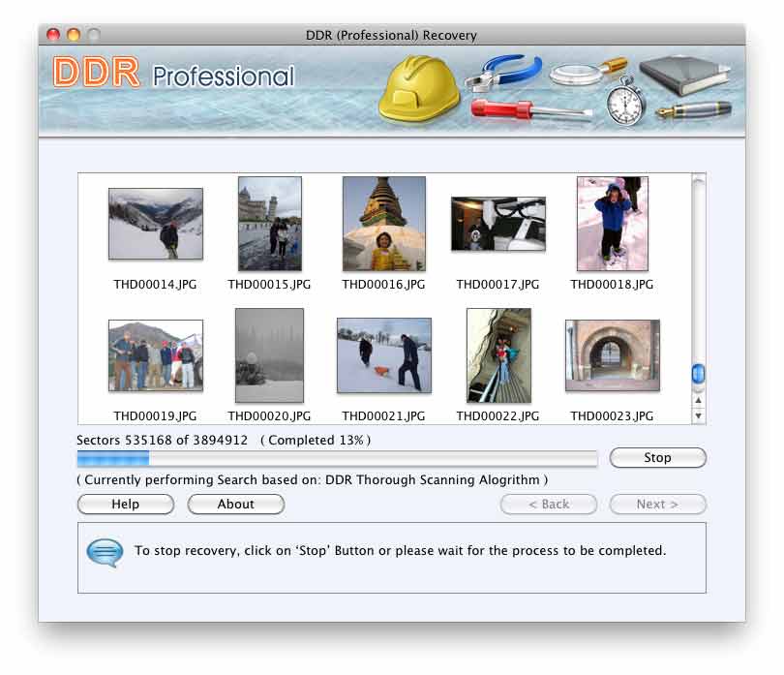Select thumbnail THD00018.JPG child in blue jacket
Screen dimensions: 784x675
(x=613, y=224)
